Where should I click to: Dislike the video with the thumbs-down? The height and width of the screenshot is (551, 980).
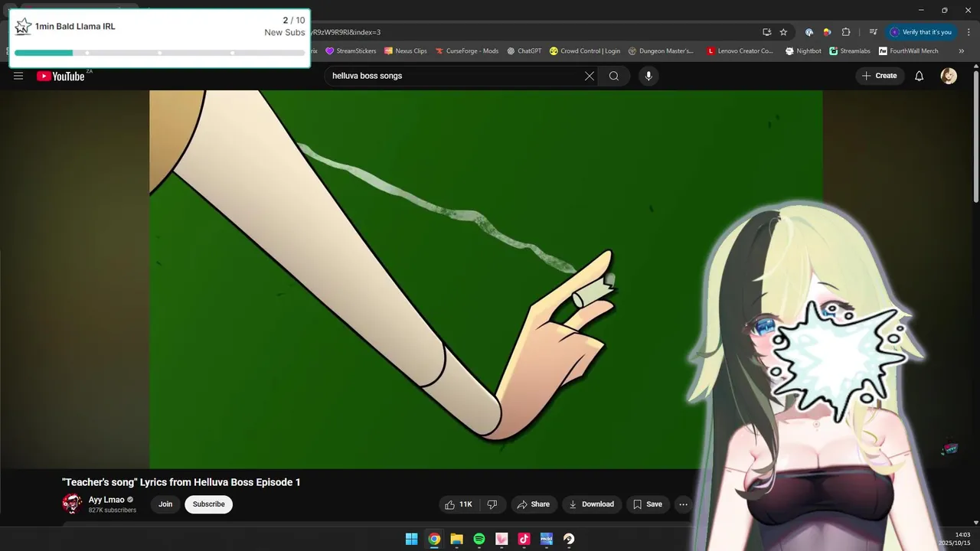(x=492, y=504)
